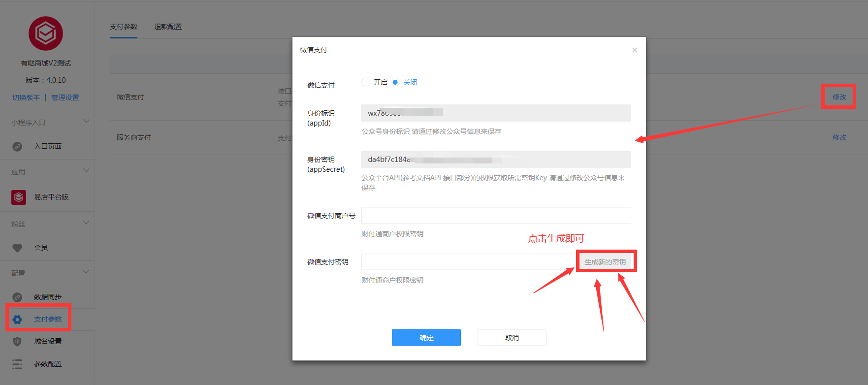
Task: Open 域名设置 sidebar item
Action: tap(47, 341)
